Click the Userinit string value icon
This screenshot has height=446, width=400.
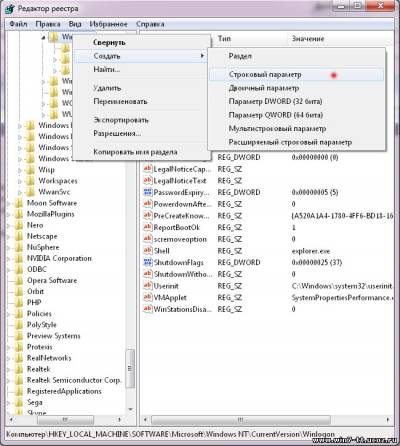point(148,286)
